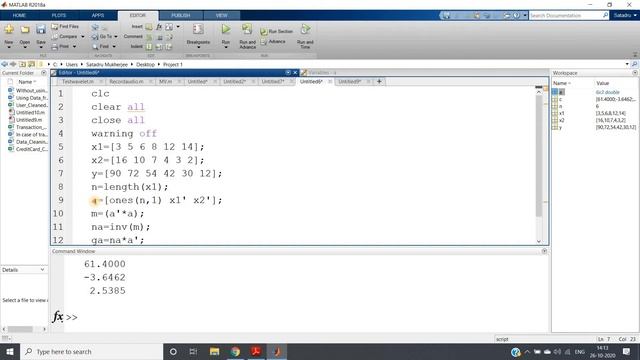This screenshot has width=640, height=360.
Task: Add a new editor tab with plus
Action: pos(379,82)
